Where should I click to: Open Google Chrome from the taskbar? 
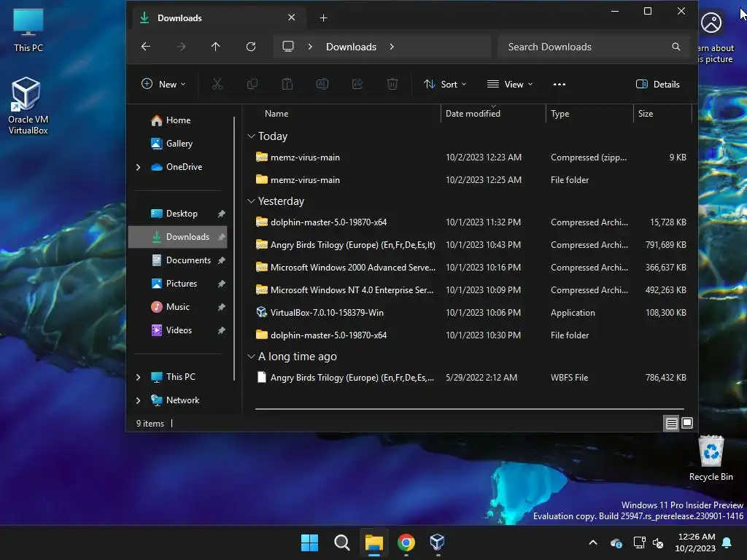pos(406,542)
